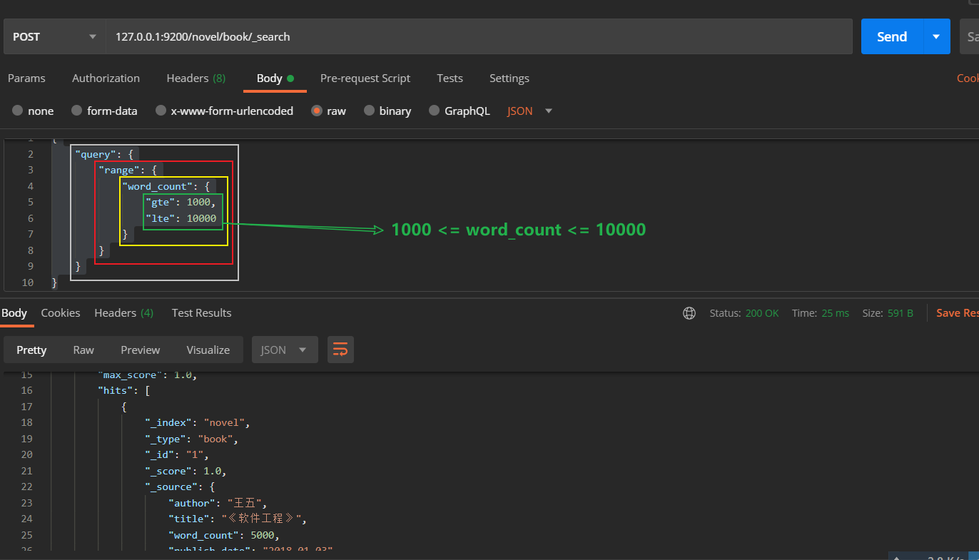Viewport: 979px width, 560px height.
Task: Click the "gte": 1000 line in request body
Action: tap(181, 203)
